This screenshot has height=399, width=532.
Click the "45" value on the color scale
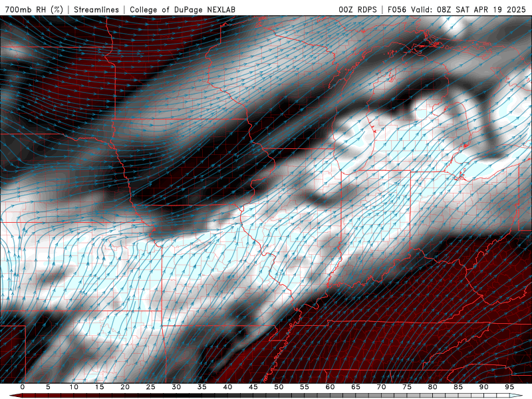(x=253, y=387)
